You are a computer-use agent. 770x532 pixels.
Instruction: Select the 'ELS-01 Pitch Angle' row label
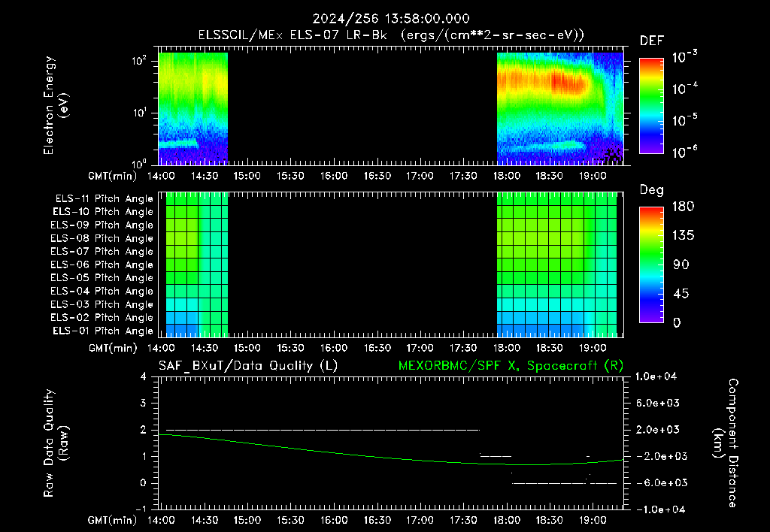coord(103,331)
